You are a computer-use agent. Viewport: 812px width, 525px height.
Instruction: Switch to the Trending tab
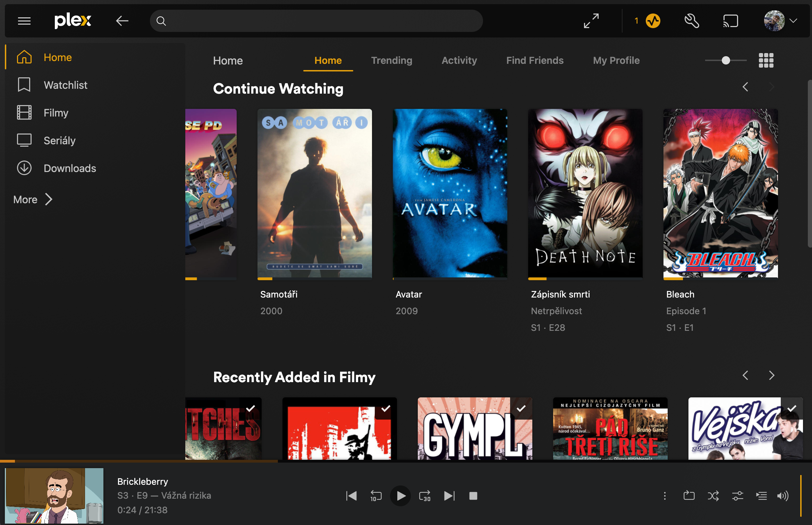coord(391,60)
